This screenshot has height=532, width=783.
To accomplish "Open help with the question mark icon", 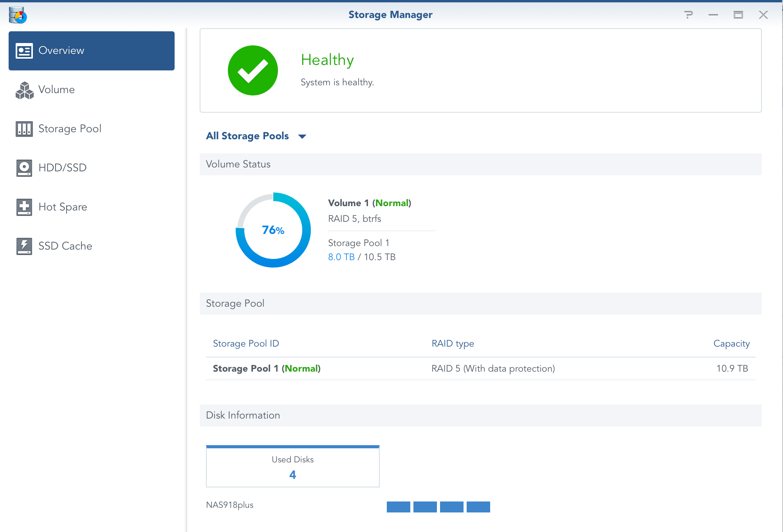I will [688, 15].
